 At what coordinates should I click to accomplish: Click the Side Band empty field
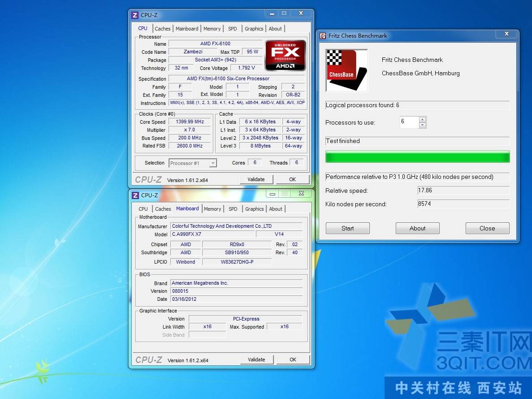tap(208, 335)
